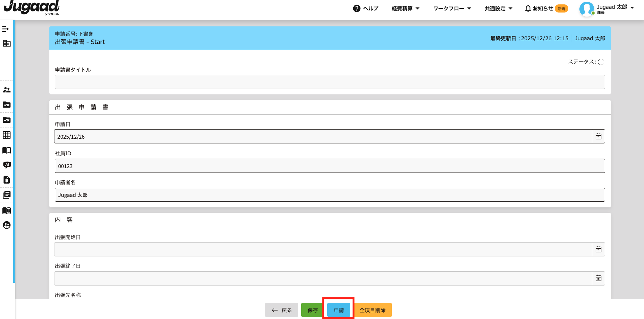
Task: Expand the 経費精算 dropdown menu
Action: coord(405,8)
